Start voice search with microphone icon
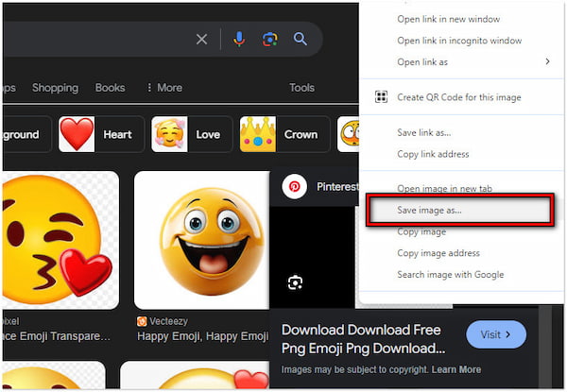The image size is (567, 392). coord(239,39)
